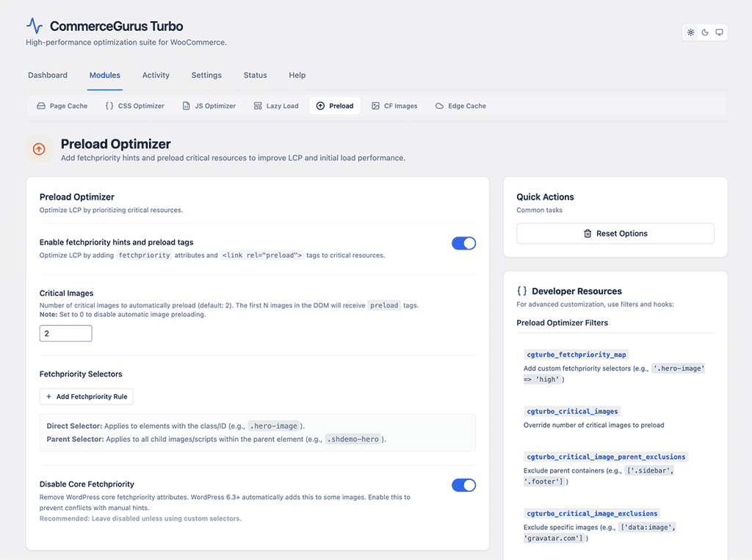Click the 'Preload Optimizer Filters' subheading

562,323
